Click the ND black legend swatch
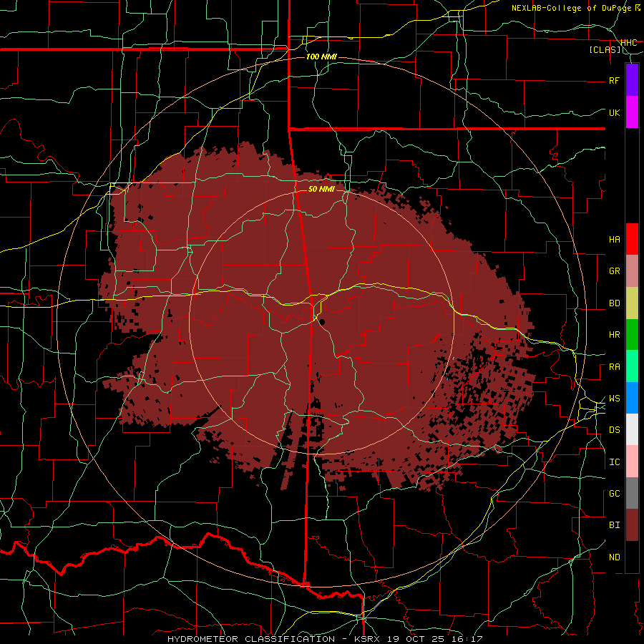The image size is (644, 644). (x=632, y=557)
